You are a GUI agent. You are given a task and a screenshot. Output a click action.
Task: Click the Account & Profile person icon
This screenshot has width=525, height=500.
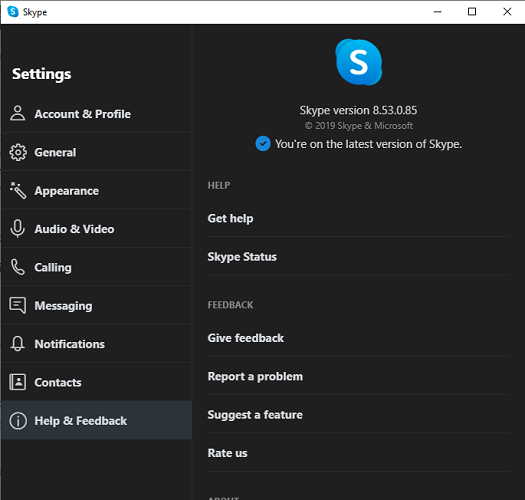coord(17,113)
